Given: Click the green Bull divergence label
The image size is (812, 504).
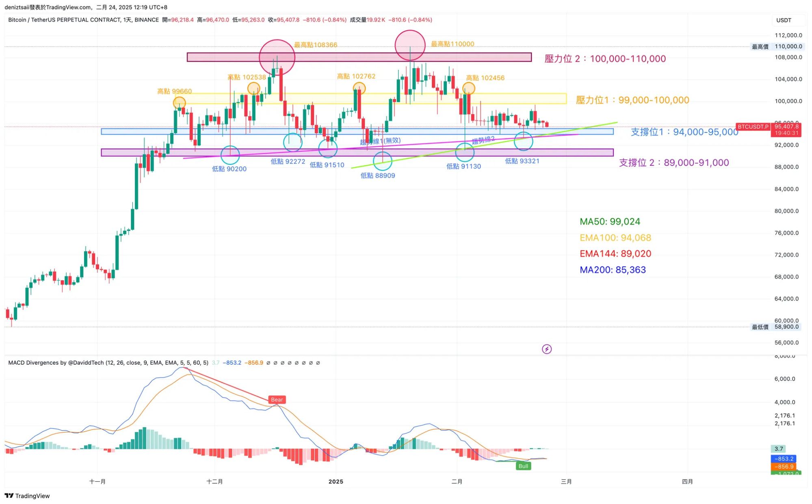Looking at the screenshot, I should [x=523, y=466].
